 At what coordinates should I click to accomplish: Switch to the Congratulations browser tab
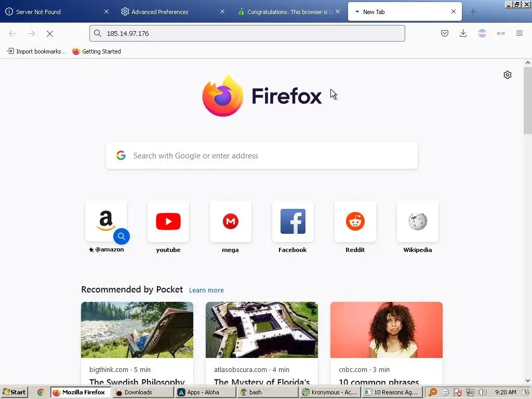click(x=288, y=12)
